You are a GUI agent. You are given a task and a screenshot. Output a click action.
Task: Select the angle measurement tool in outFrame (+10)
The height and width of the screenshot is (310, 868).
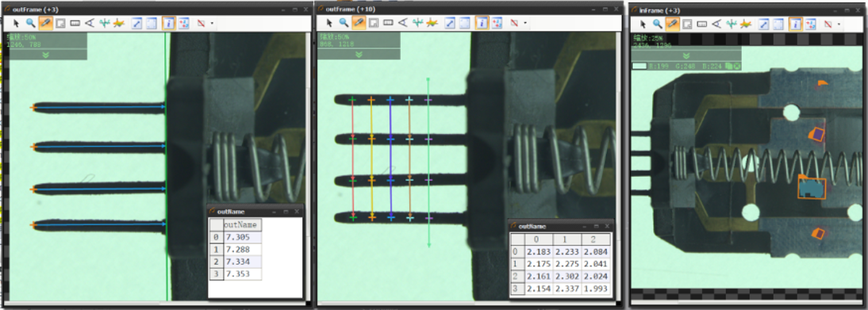pyautogui.click(x=402, y=23)
